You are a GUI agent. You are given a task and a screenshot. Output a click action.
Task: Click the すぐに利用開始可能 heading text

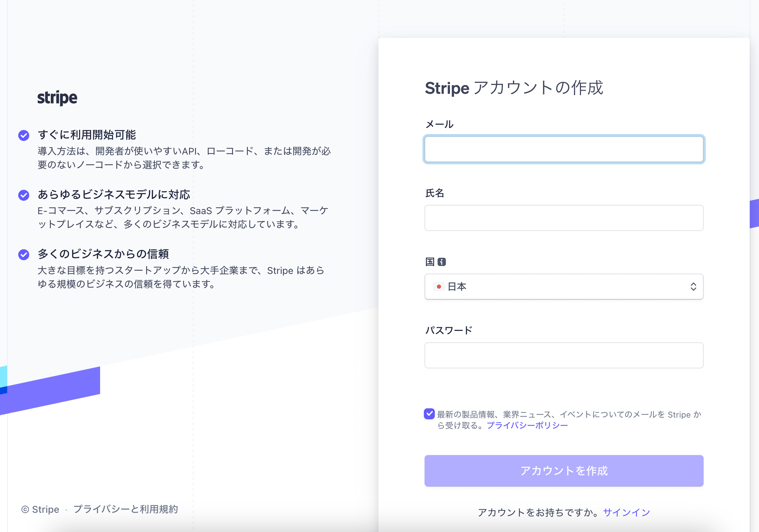[87, 135]
